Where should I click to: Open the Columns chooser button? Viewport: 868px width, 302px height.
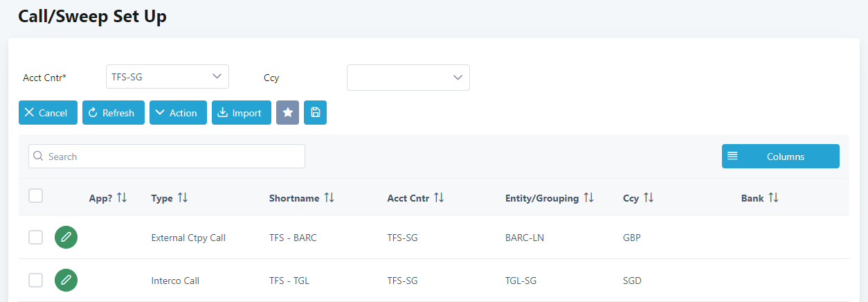(780, 157)
